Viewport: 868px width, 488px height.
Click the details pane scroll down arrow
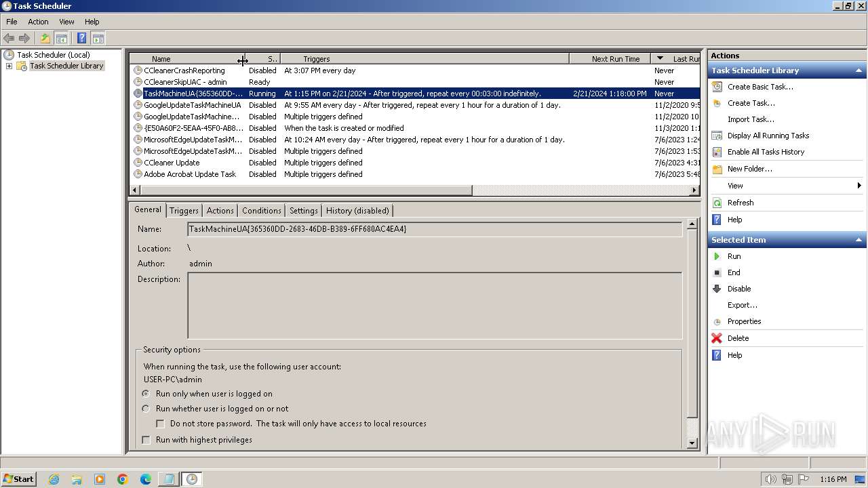click(692, 443)
